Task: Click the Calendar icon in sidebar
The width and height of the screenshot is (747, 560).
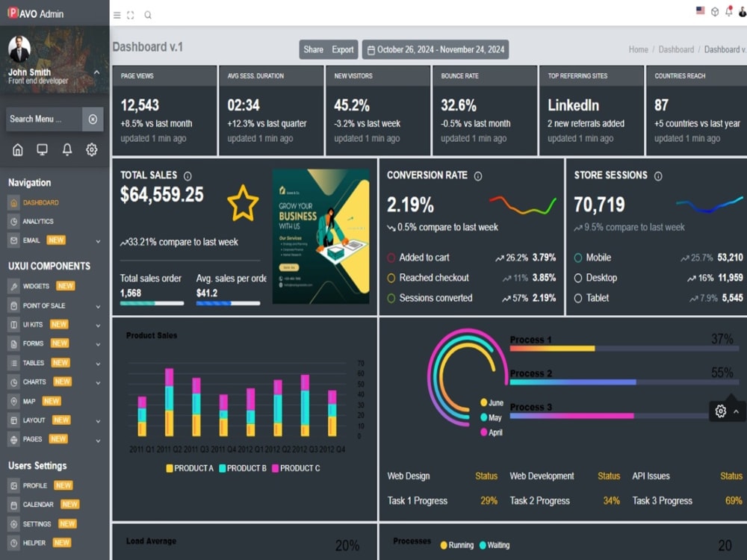Action: coord(13,505)
